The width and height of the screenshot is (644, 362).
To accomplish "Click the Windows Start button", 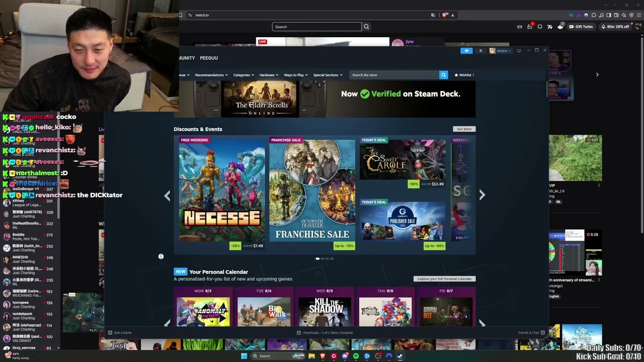I will [244, 356].
